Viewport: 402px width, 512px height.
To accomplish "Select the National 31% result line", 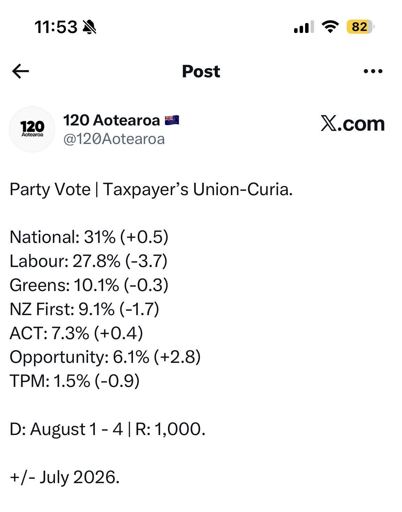I will (89, 237).
